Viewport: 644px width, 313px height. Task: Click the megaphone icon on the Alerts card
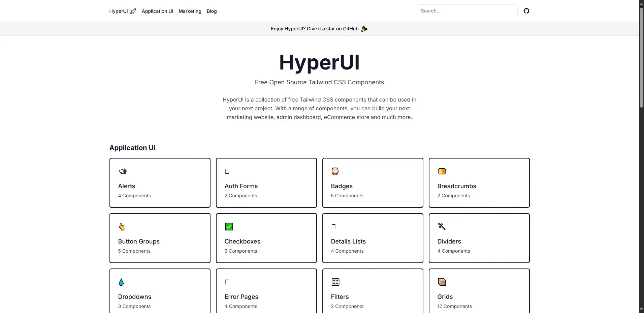pos(122,171)
